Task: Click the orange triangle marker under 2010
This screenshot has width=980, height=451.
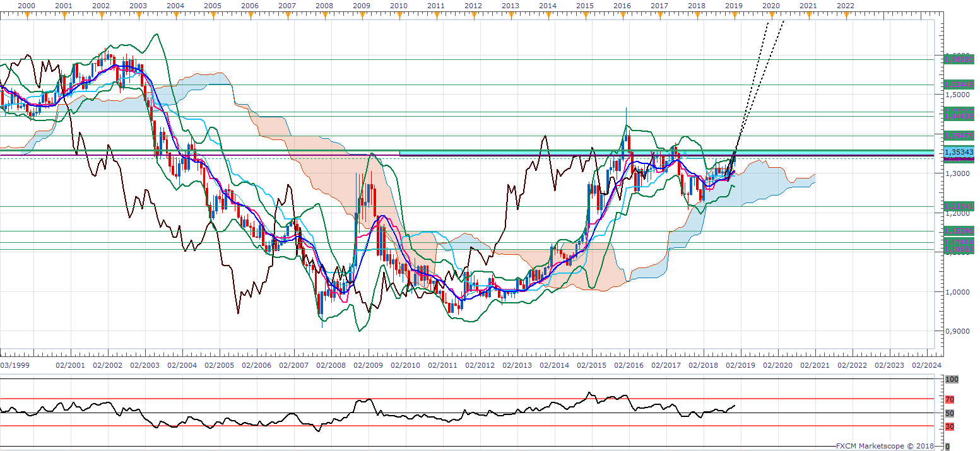Action: coord(399,16)
